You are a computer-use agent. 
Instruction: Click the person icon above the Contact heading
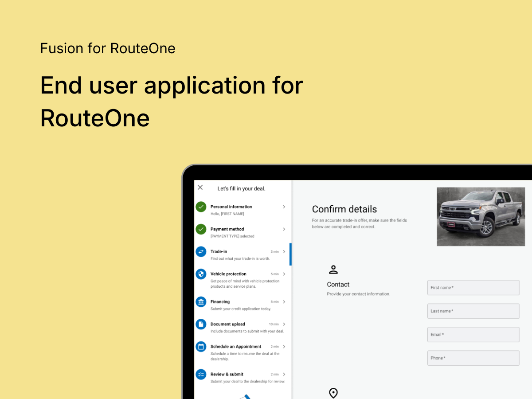click(x=333, y=269)
